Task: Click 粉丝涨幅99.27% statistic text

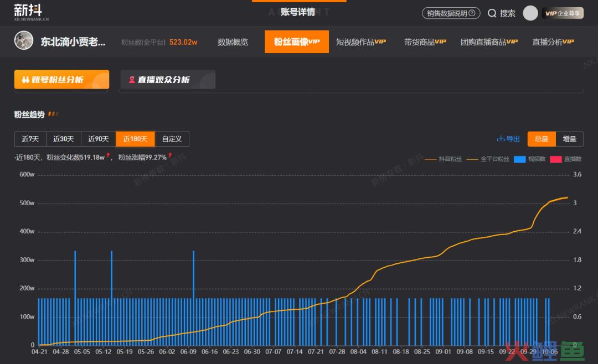Action: click(142, 157)
